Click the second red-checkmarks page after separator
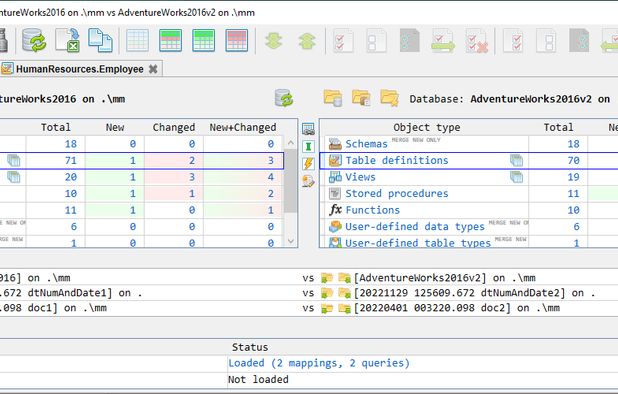Viewport: 618px width, 394px height. click(x=513, y=40)
